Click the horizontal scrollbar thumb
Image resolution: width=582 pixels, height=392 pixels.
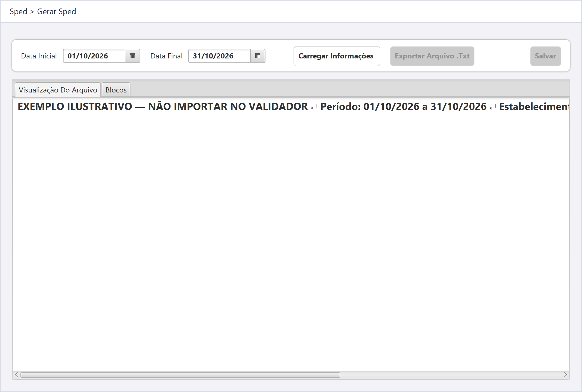tap(180, 375)
